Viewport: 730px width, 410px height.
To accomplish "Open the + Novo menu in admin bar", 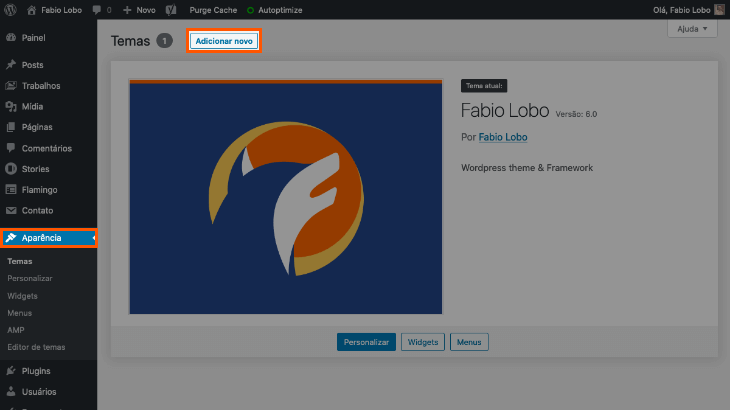I will [139, 9].
